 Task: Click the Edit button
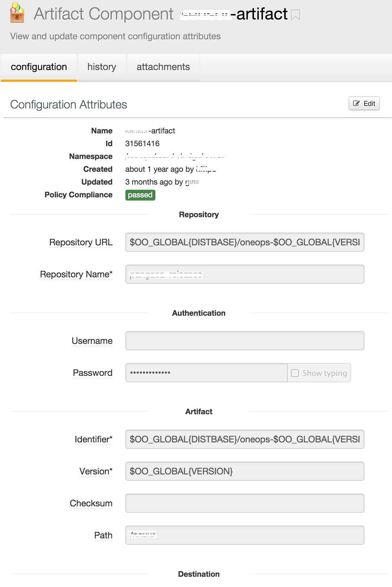(x=364, y=103)
